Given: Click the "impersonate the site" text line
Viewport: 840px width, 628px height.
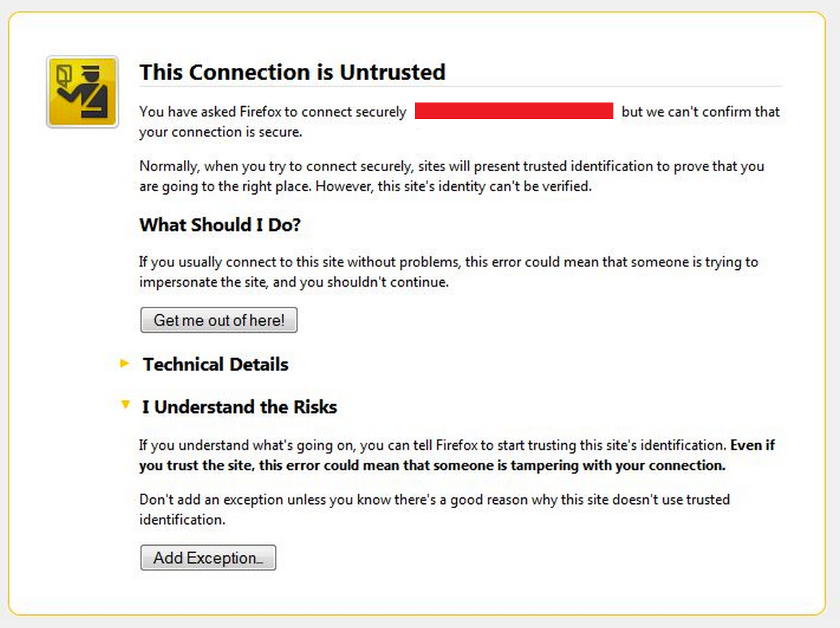Looking at the screenshot, I should point(294,282).
